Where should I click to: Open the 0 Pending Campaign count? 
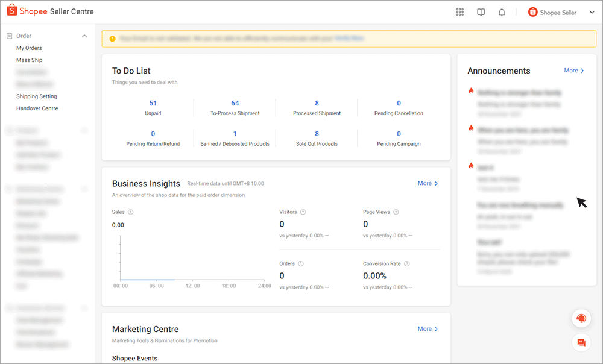click(x=399, y=134)
